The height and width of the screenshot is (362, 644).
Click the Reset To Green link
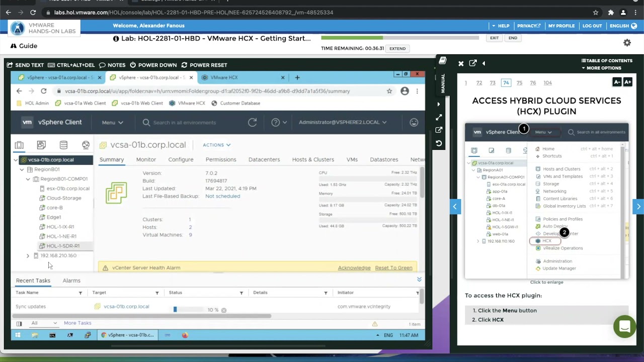click(x=393, y=268)
